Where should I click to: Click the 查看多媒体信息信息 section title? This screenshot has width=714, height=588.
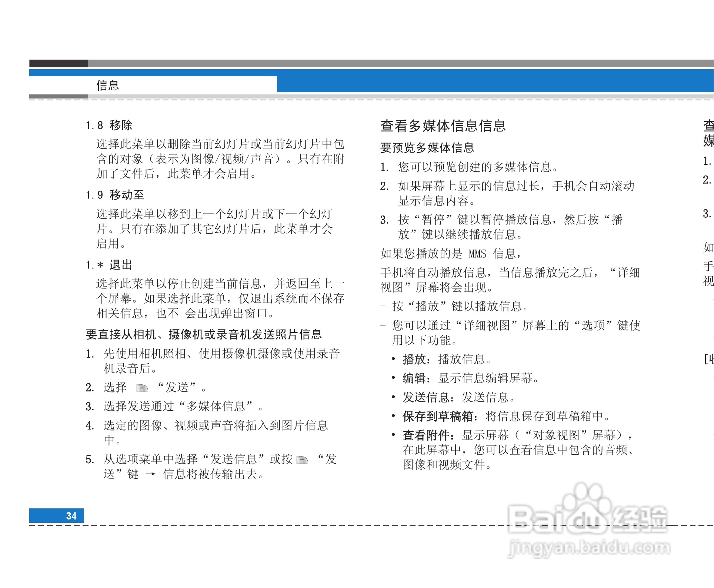[x=443, y=126]
